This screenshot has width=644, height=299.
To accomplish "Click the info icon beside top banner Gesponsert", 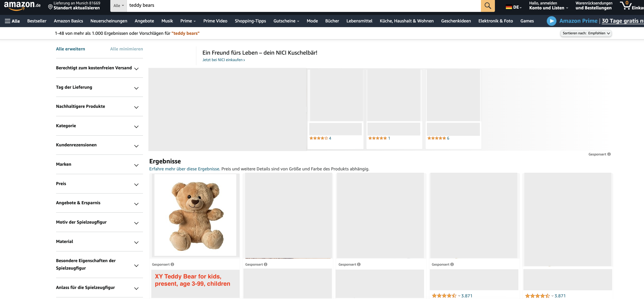I will (x=609, y=154).
